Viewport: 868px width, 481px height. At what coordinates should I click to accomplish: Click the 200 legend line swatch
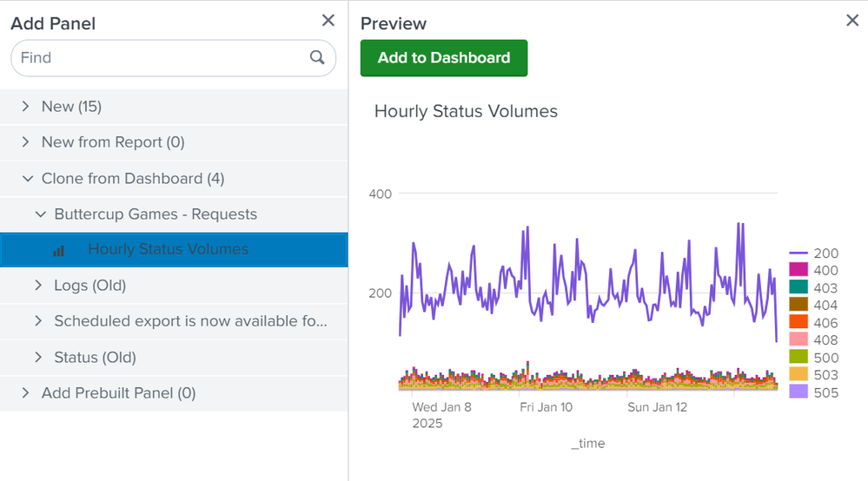point(798,254)
